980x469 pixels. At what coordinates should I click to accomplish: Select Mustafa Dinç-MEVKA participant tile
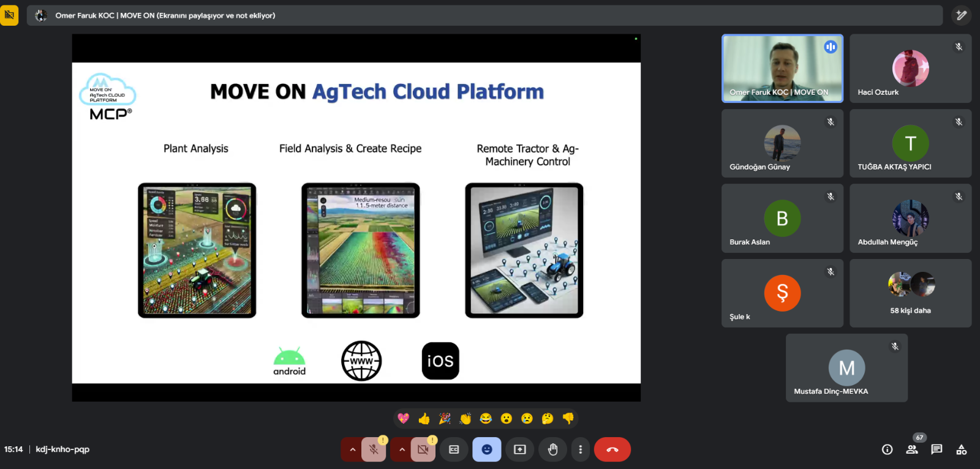click(846, 368)
